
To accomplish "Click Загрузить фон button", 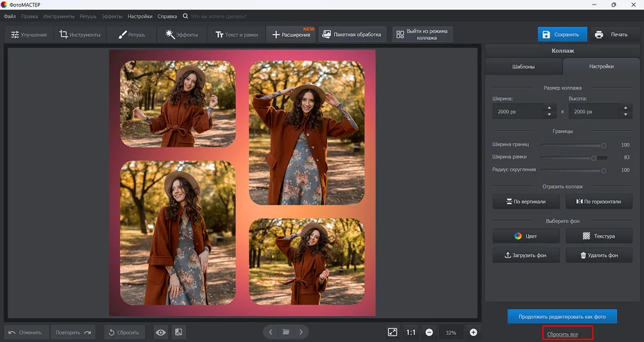I will click(526, 255).
